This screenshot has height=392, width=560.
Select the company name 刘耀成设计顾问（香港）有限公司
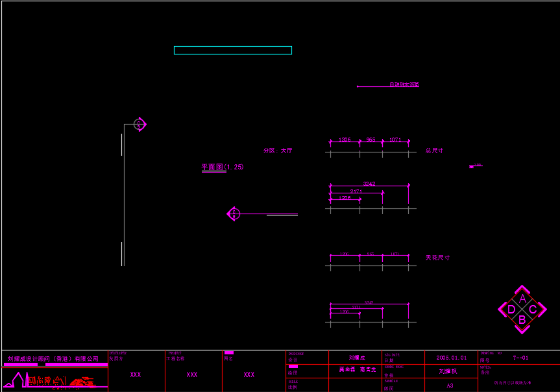click(53, 359)
